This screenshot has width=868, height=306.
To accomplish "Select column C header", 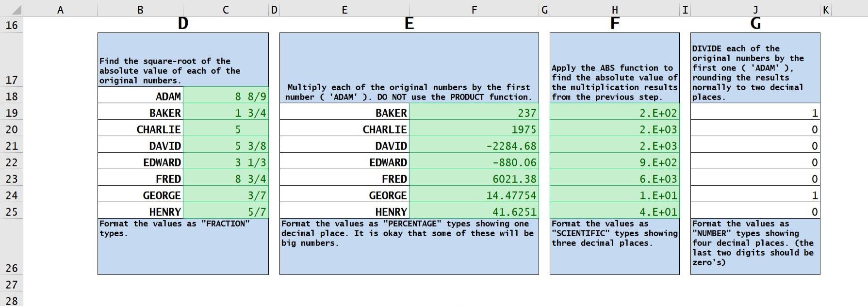I will 226,10.
